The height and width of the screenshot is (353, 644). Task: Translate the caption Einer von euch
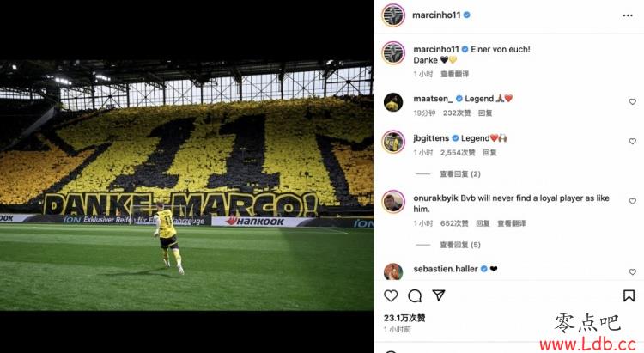(x=454, y=74)
